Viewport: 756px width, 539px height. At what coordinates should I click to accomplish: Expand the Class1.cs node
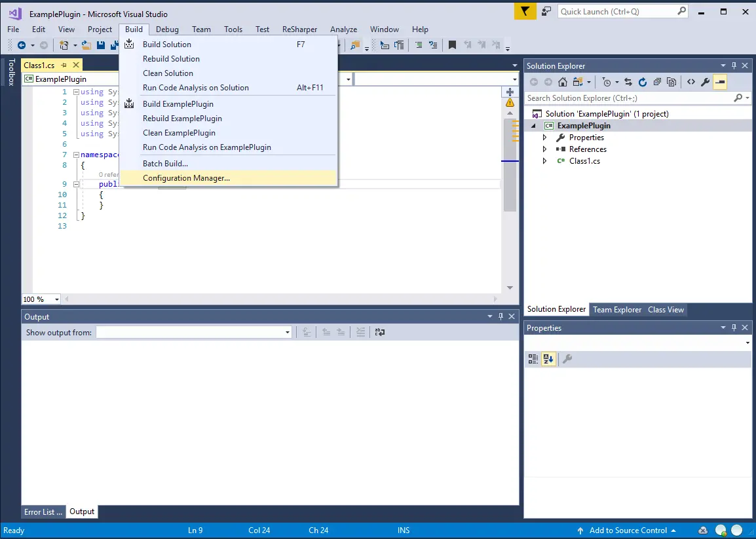coord(544,161)
